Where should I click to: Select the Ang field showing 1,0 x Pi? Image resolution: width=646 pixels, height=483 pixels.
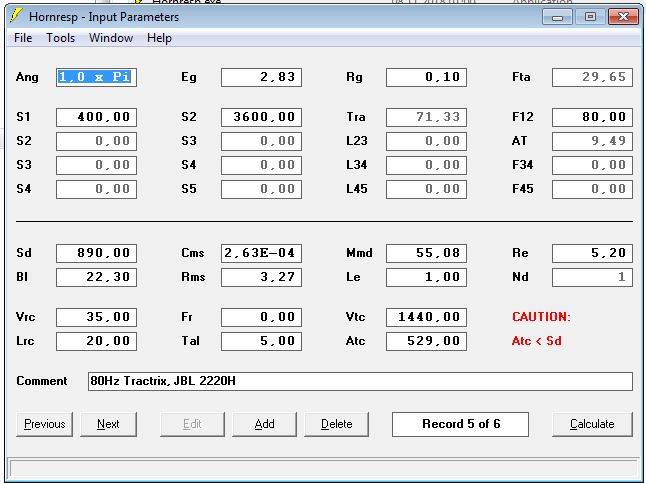(x=96, y=77)
